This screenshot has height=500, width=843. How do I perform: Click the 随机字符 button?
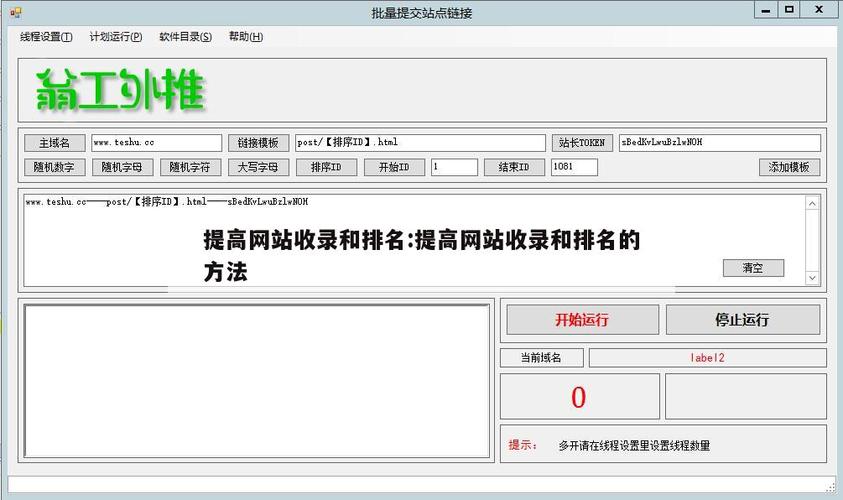[x=190, y=167]
